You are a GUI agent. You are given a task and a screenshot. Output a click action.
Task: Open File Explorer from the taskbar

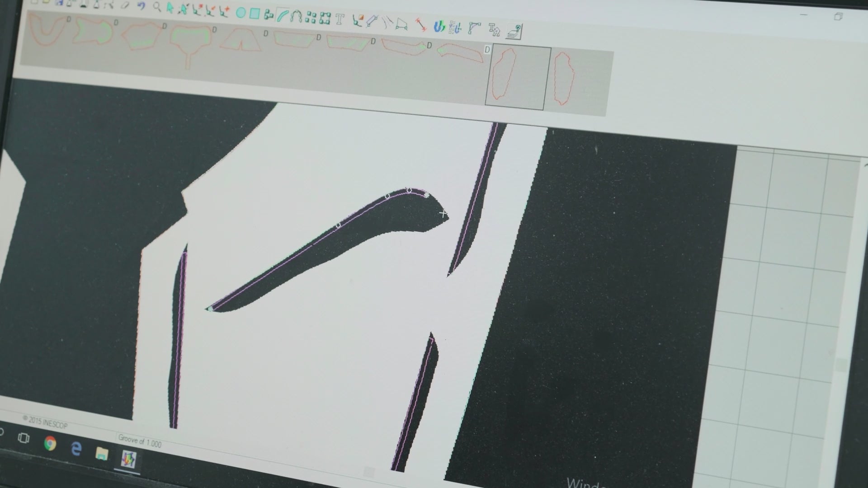102,453
